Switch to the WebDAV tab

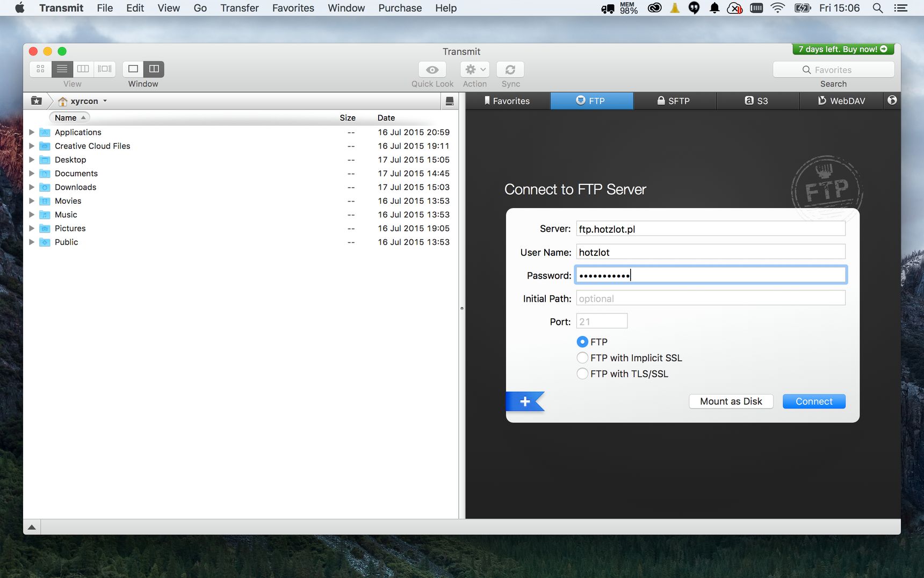[841, 101]
